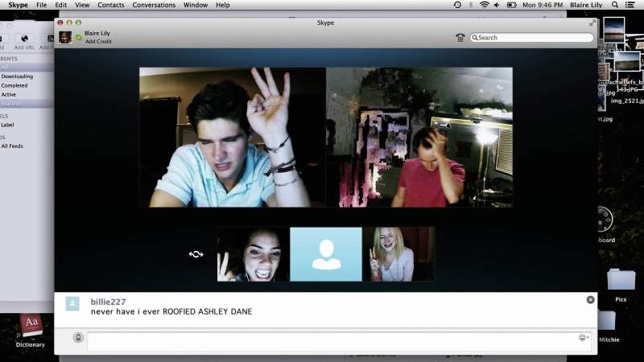Click the video feed of guy in red shirt
Viewport: 644px width, 362px height.
pos(419,138)
